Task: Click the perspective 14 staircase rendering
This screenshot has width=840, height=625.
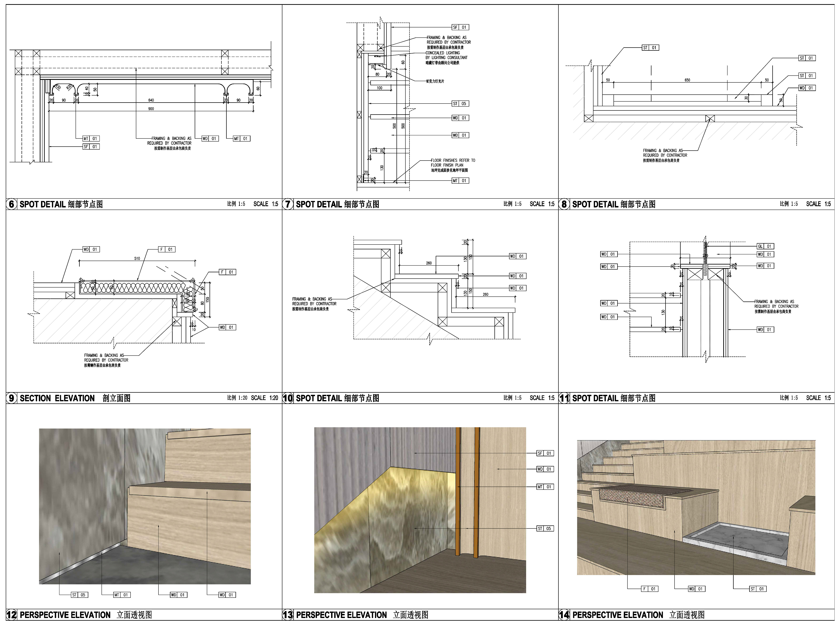Action: coord(696,508)
